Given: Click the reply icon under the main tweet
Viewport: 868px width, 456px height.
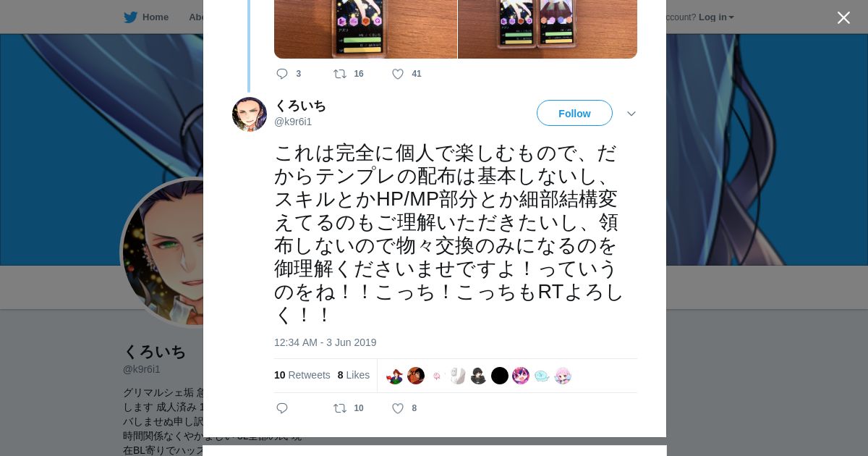Looking at the screenshot, I should [282, 408].
